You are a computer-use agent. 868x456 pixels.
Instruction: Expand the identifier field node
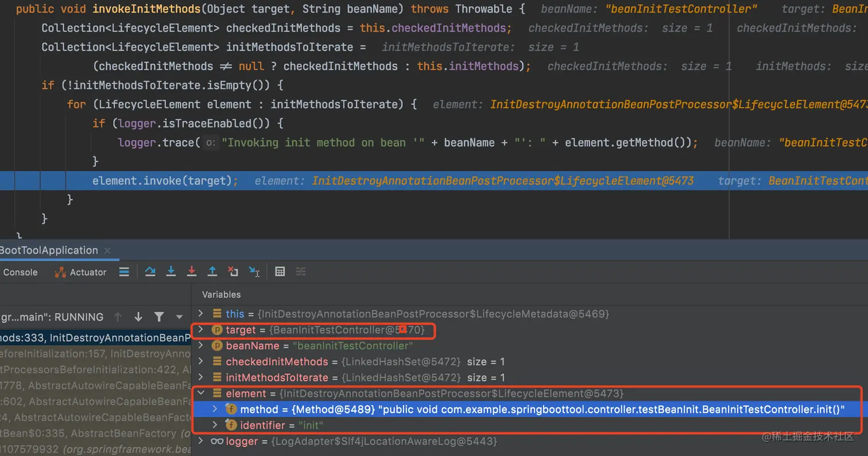[215, 425]
